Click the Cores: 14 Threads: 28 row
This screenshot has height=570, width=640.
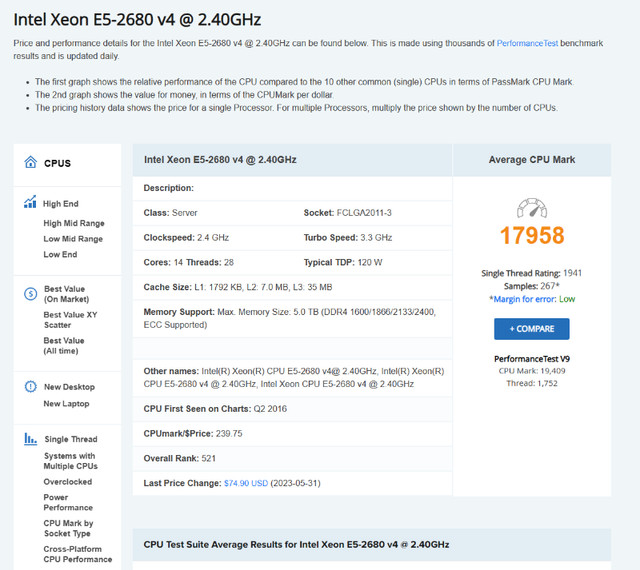tap(189, 263)
